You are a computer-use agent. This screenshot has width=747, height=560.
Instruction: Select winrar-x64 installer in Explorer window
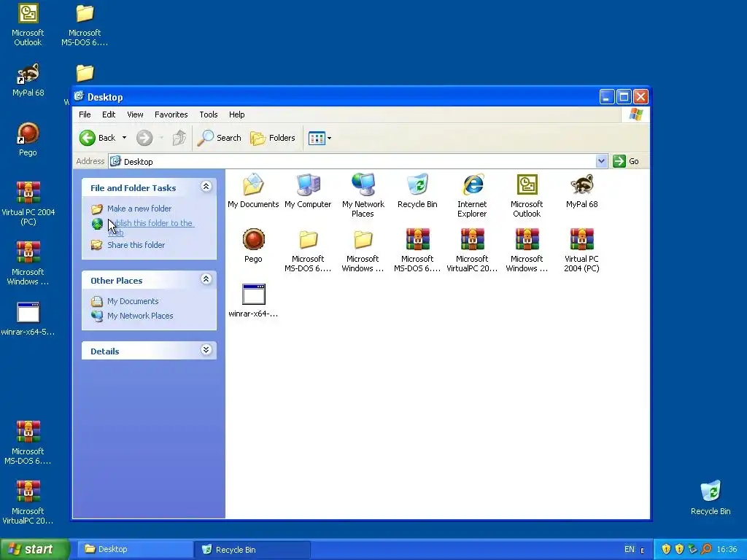(x=253, y=300)
